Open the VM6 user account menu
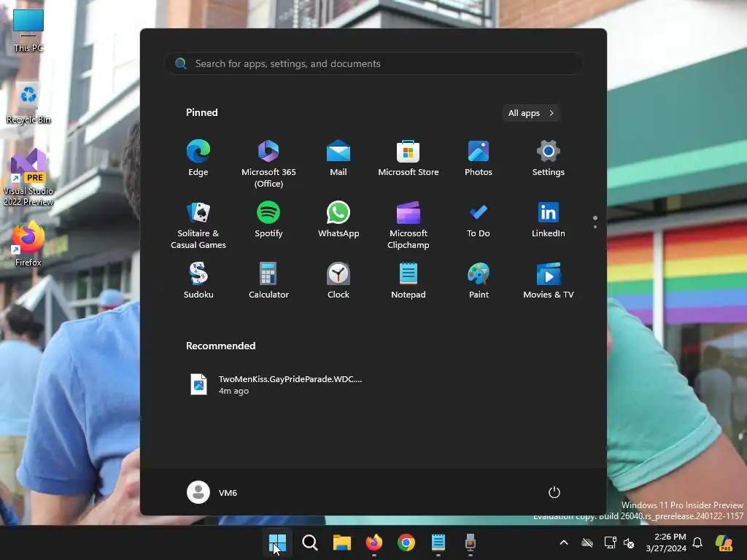 click(212, 492)
